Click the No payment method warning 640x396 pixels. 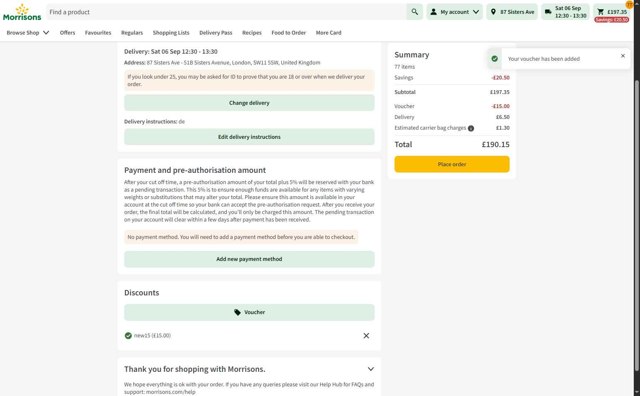(241, 237)
